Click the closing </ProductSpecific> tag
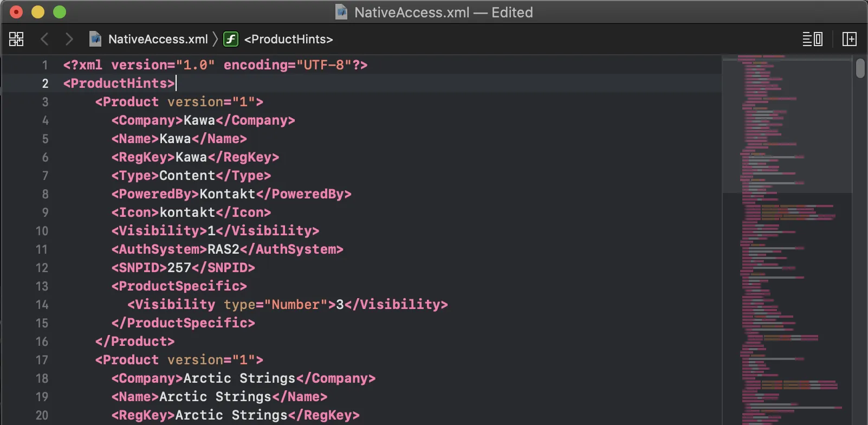868x425 pixels. tap(183, 323)
